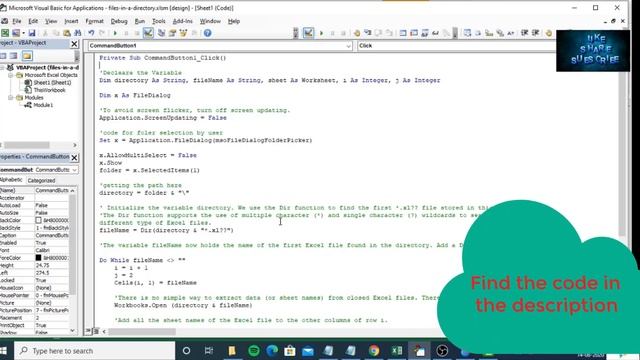This screenshot has height=360, width=640.
Task: Open the Add-Ins menu
Action: click(x=182, y=21)
